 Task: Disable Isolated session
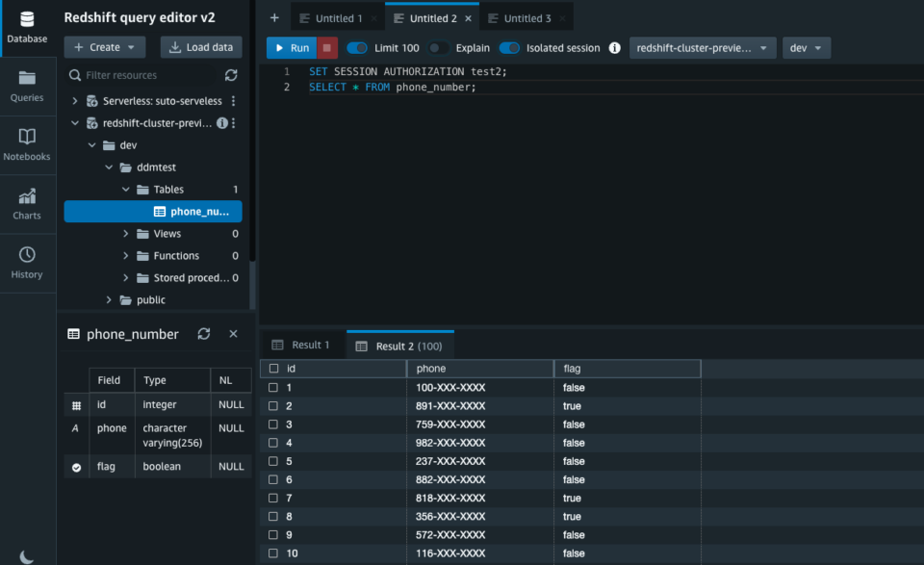click(x=509, y=47)
